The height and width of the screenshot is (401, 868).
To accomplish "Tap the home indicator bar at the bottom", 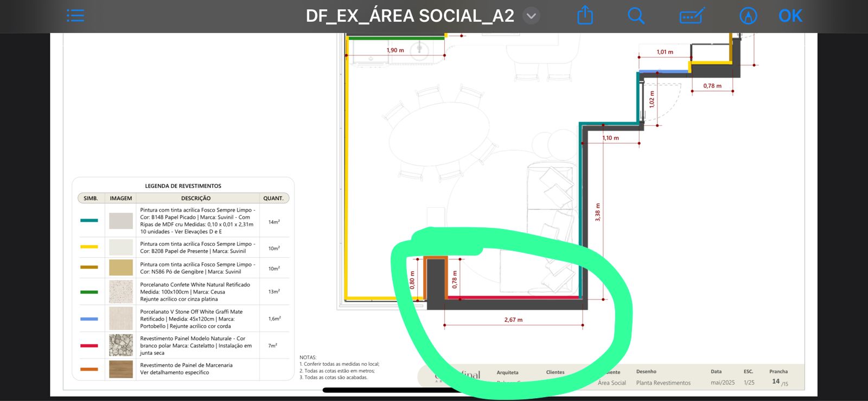I will (x=391, y=390).
